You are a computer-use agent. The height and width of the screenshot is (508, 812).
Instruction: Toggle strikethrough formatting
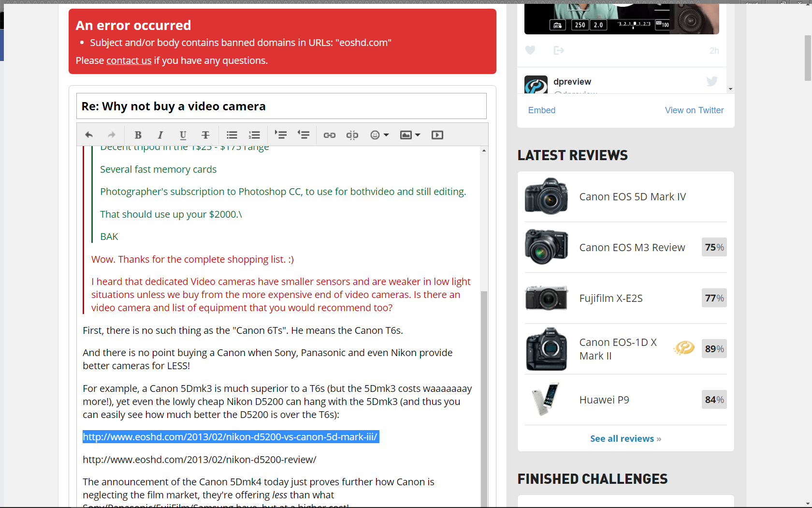click(205, 135)
